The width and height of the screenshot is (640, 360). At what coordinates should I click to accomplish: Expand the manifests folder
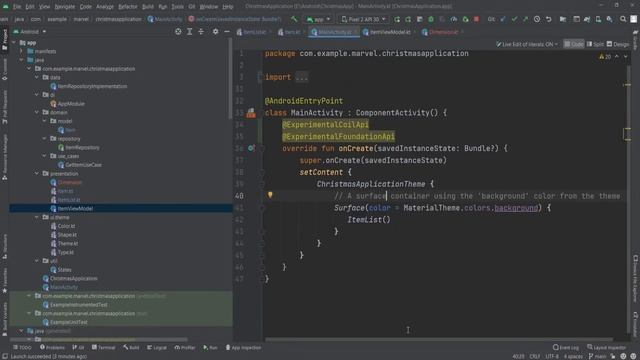21,51
